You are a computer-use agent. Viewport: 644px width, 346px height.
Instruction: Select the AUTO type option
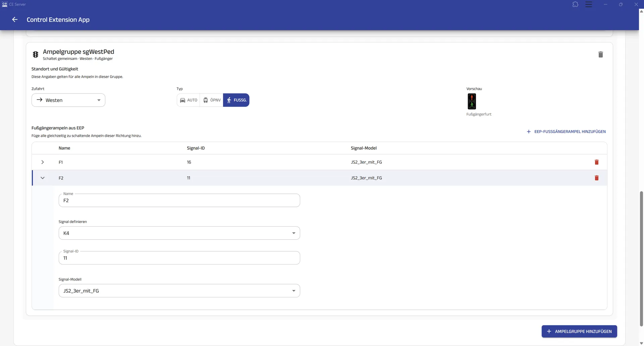[189, 100]
